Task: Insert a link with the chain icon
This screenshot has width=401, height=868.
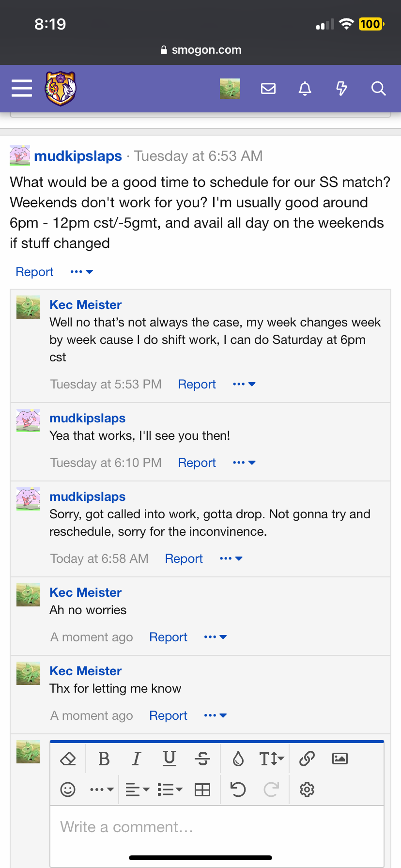Action: point(307,759)
